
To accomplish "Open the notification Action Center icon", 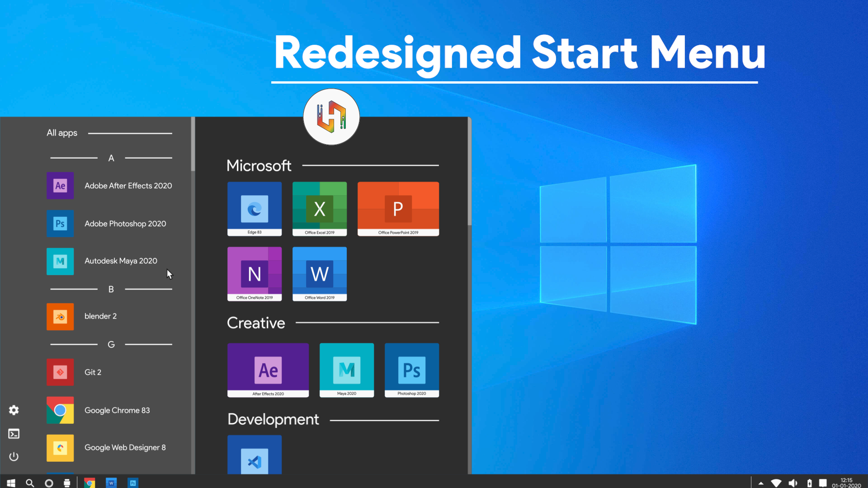I will click(x=823, y=483).
